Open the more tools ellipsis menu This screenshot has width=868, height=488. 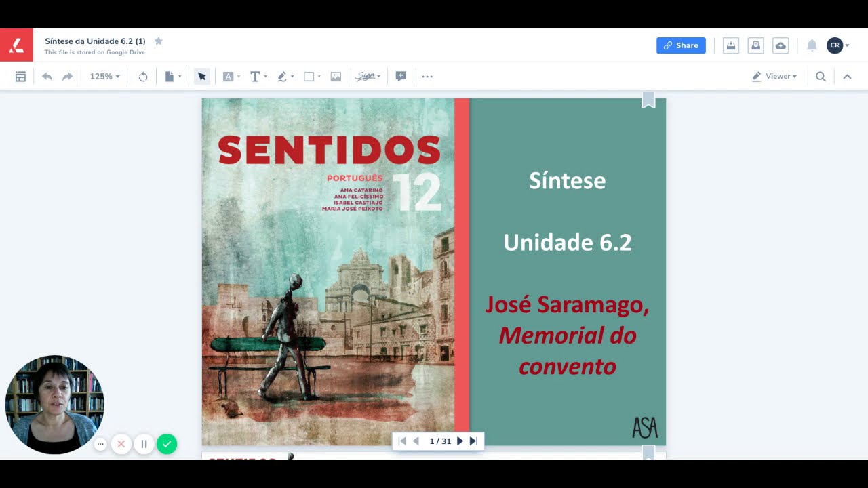[x=427, y=77]
